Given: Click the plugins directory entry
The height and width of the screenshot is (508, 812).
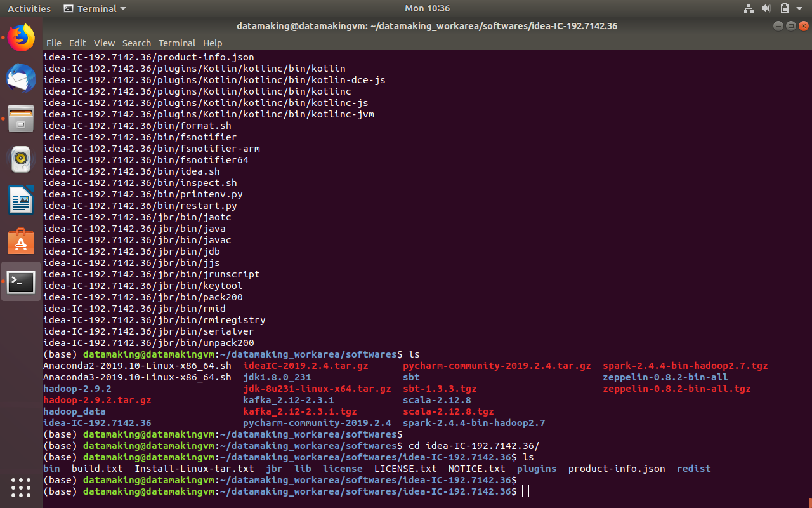Looking at the screenshot, I should [x=537, y=469].
